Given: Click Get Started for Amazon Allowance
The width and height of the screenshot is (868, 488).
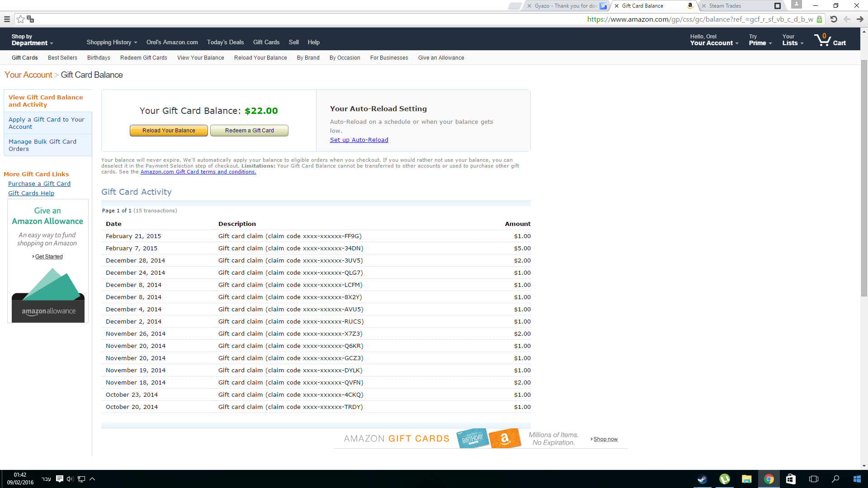Looking at the screenshot, I should (48, 257).
